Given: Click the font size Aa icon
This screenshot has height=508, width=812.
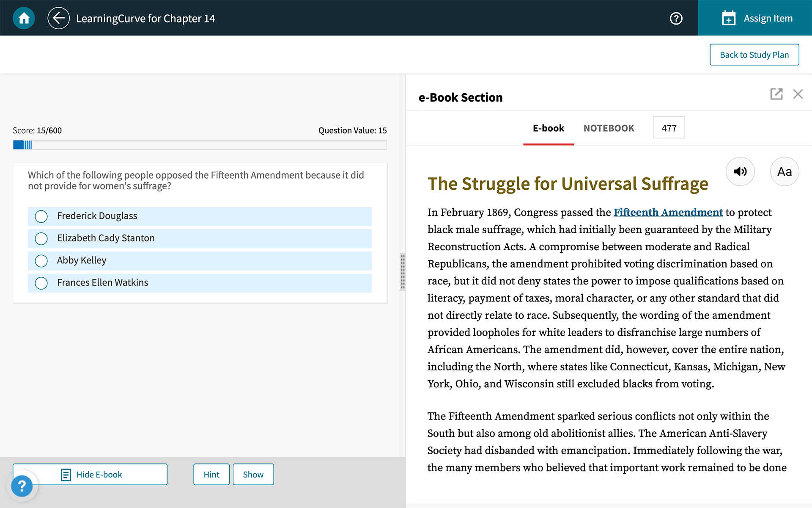Looking at the screenshot, I should (x=783, y=171).
